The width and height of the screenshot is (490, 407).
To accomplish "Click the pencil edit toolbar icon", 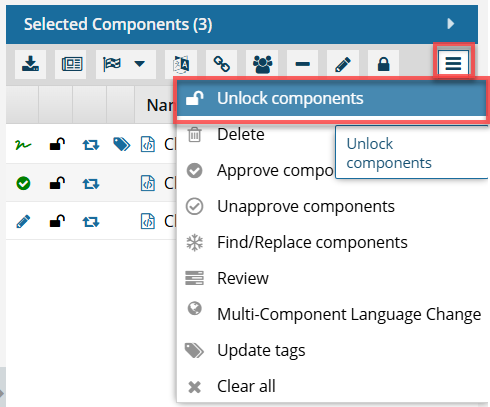I will pyautogui.click(x=343, y=64).
